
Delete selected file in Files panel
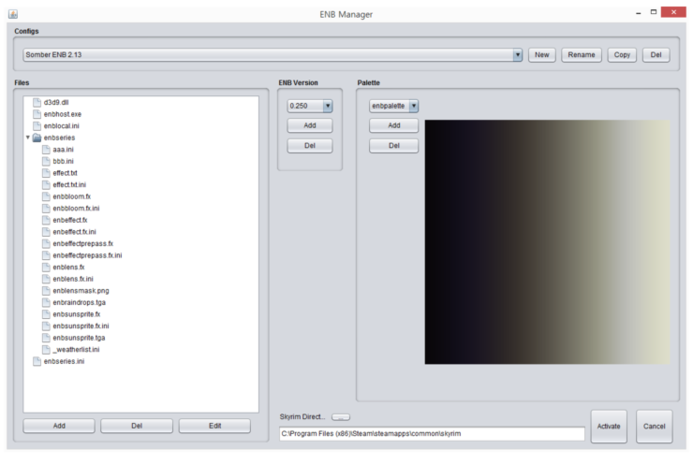(x=137, y=426)
